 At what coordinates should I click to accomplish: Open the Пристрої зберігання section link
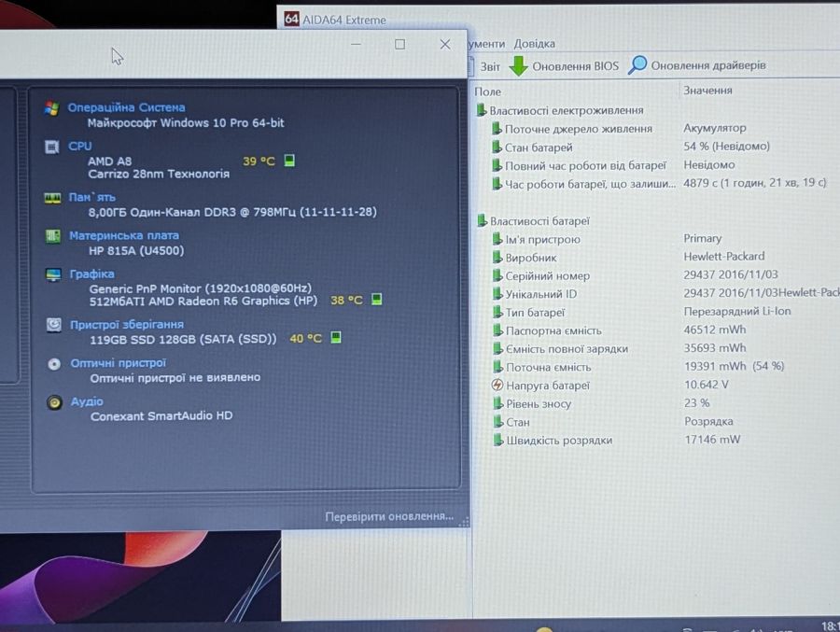coord(127,324)
